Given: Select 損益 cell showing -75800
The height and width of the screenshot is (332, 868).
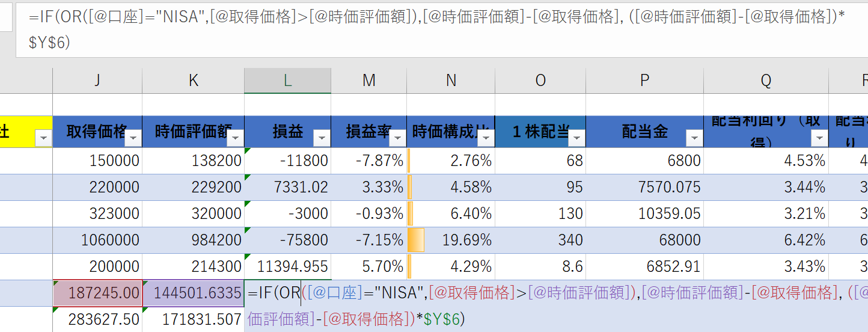Looking at the screenshot, I should 287,240.
